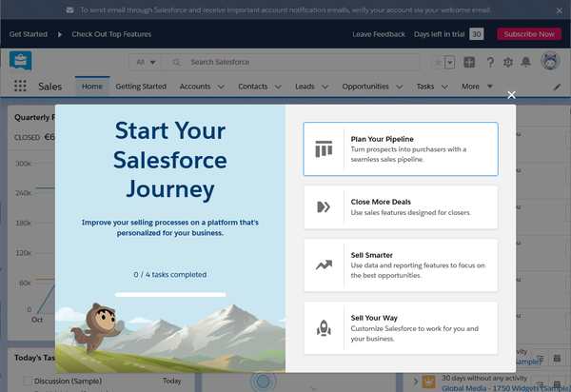
Task: Click the search magnifier icon
Action: pyautogui.click(x=176, y=62)
